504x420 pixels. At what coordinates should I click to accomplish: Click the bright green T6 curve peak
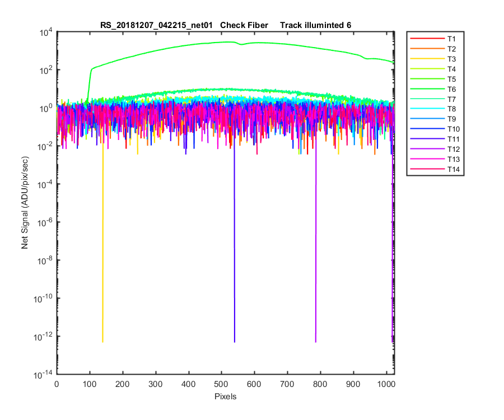229,42
